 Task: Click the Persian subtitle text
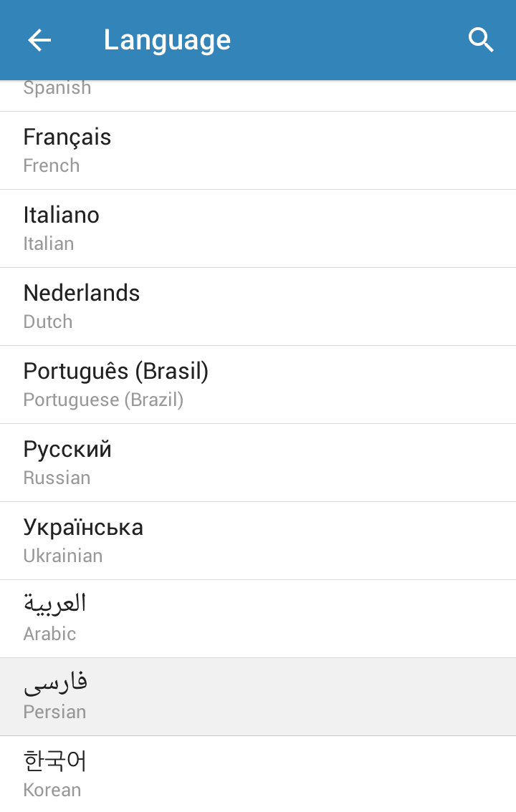(54, 712)
